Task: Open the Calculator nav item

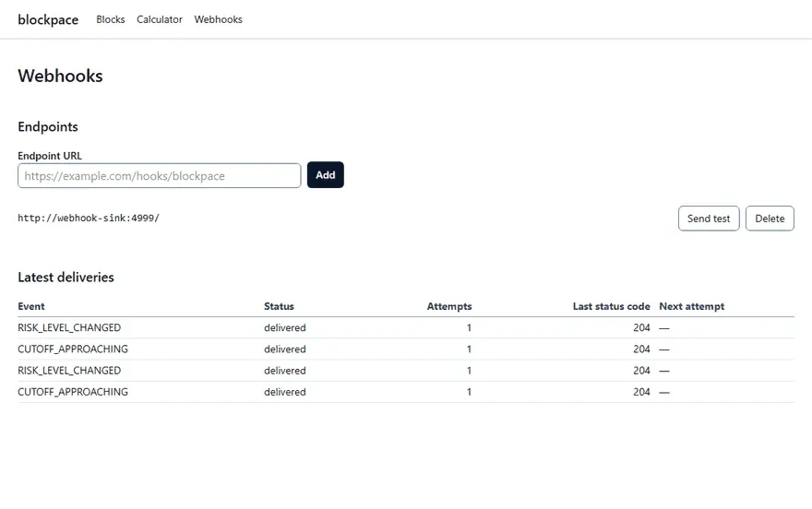Action: 160,19
